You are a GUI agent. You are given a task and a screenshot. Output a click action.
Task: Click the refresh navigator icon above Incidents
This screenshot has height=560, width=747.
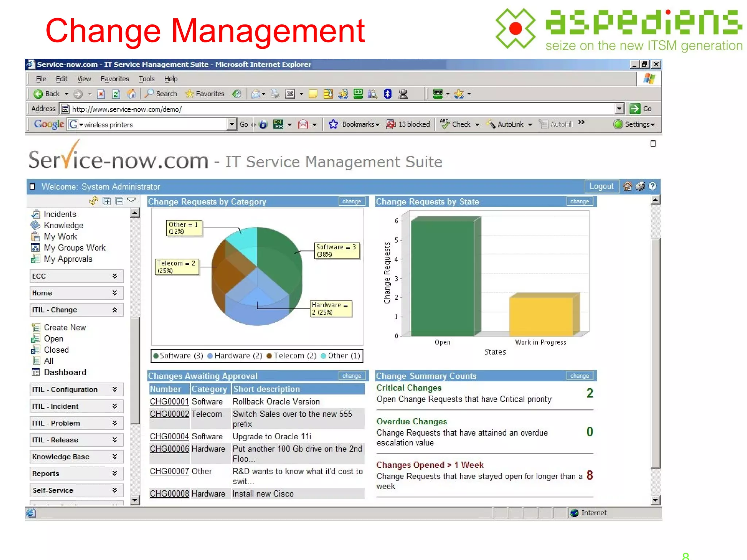(x=94, y=201)
